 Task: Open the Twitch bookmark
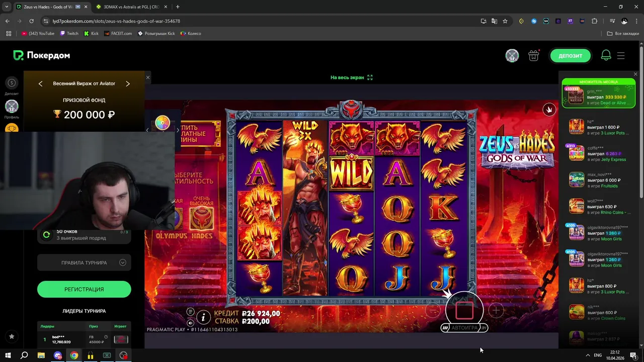(69, 34)
